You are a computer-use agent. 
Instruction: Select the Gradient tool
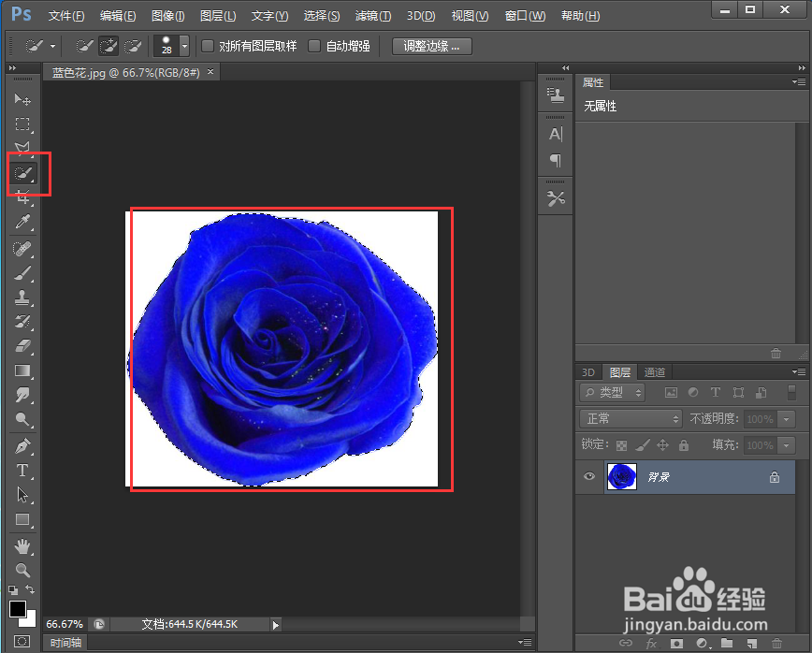pos(22,370)
